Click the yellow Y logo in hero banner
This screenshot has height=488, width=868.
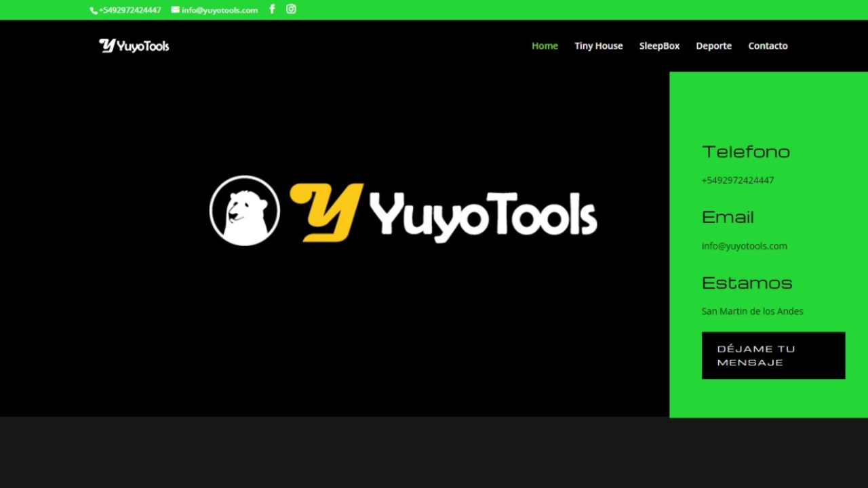click(326, 212)
